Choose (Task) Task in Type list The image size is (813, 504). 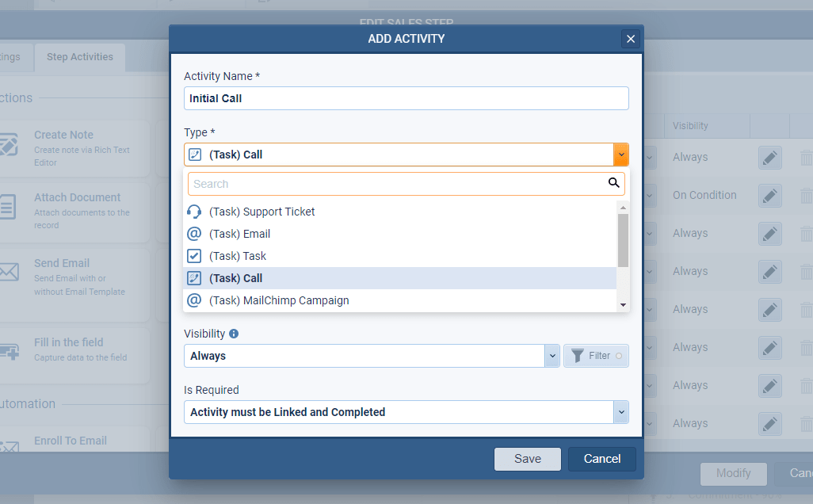coord(238,256)
